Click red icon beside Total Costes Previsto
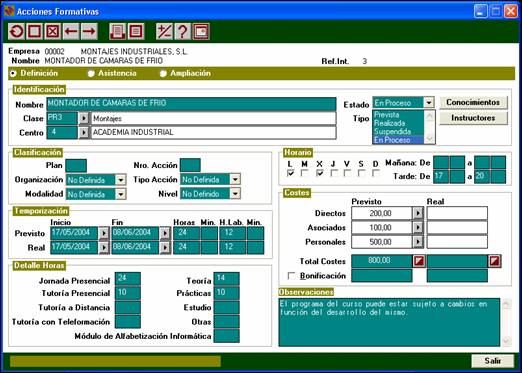Image resolution: width=522 pixels, height=373 pixels. point(419,261)
